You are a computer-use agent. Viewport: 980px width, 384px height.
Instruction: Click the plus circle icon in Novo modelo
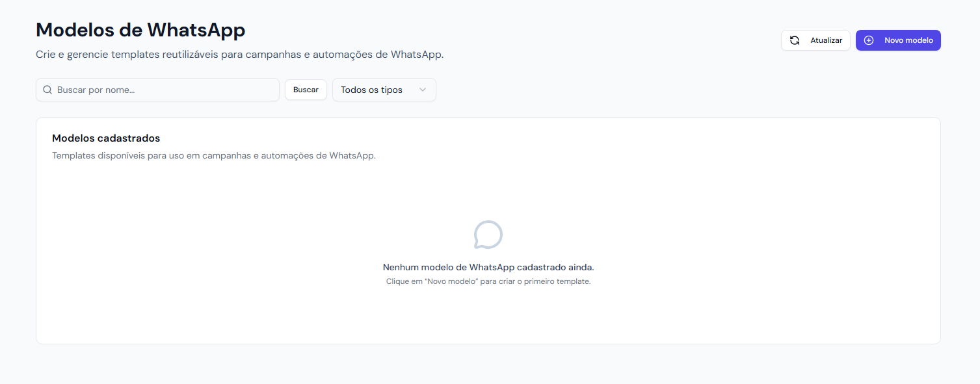[868, 40]
